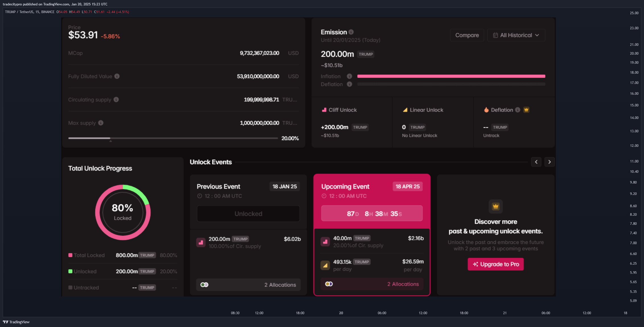
Task: Click the +200.00m Cliff Unlock value
Action: click(x=335, y=127)
